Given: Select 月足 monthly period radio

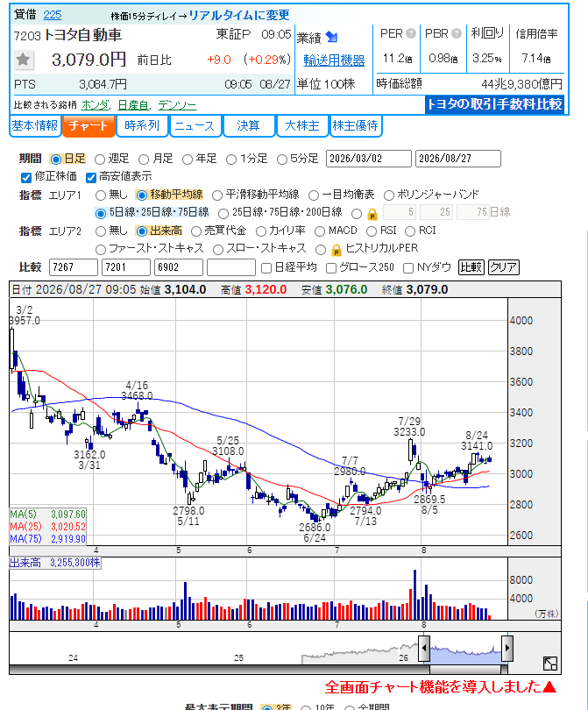Looking at the screenshot, I should [x=144, y=160].
